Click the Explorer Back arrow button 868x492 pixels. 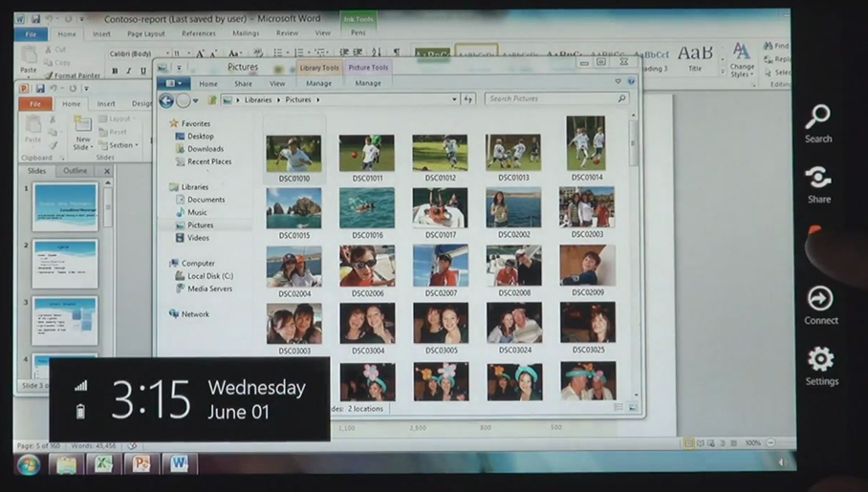167,100
